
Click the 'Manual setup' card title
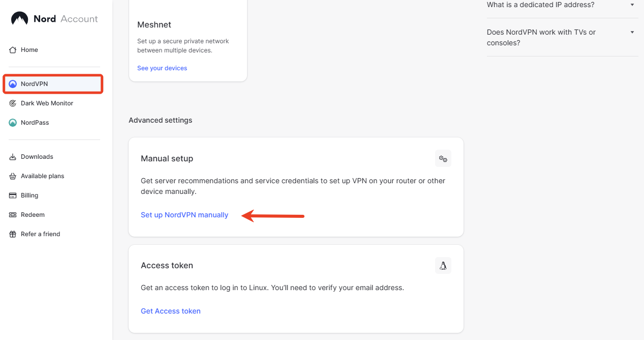167,159
